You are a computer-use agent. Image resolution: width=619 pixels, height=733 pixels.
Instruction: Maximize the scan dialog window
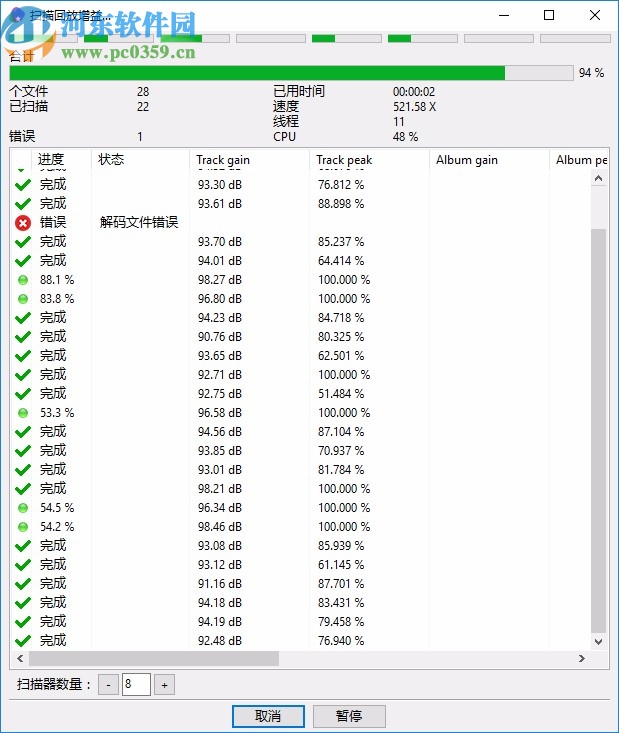(549, 15)
